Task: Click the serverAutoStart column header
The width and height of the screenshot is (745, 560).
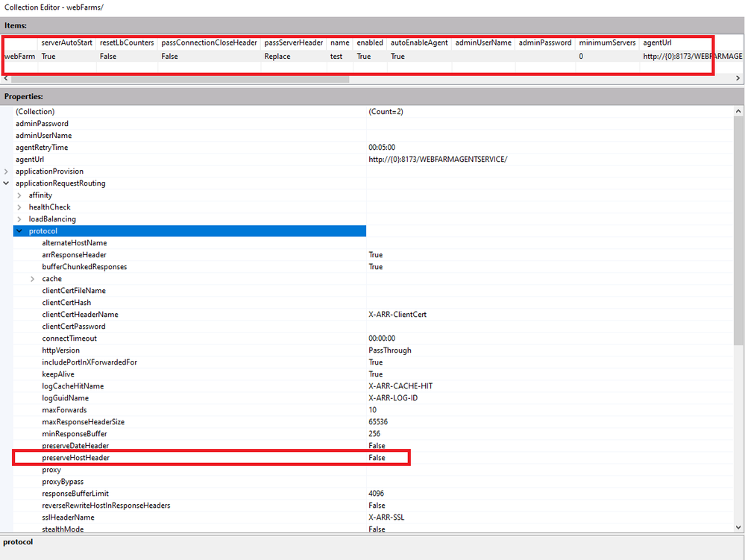Action: click(66, 43)
